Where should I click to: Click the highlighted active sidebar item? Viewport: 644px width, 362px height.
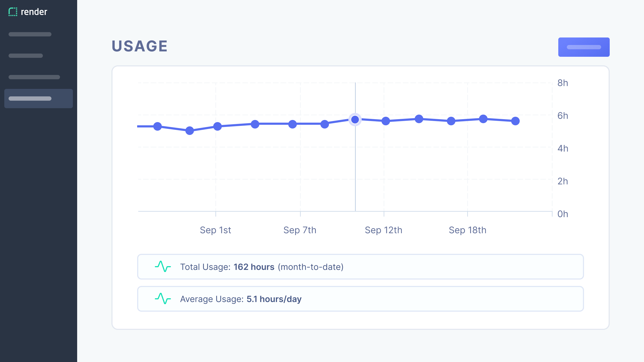click(39, 99)
